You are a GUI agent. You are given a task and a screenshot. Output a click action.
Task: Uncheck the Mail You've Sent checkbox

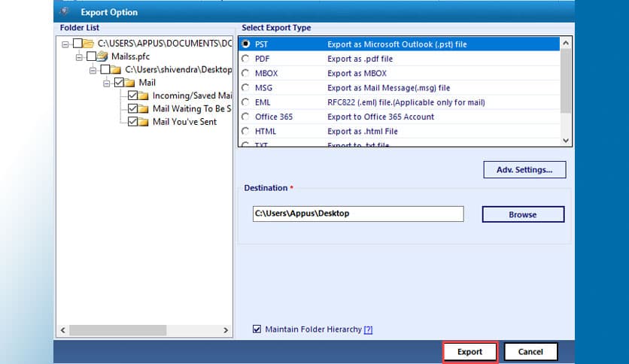pos(132,122)
